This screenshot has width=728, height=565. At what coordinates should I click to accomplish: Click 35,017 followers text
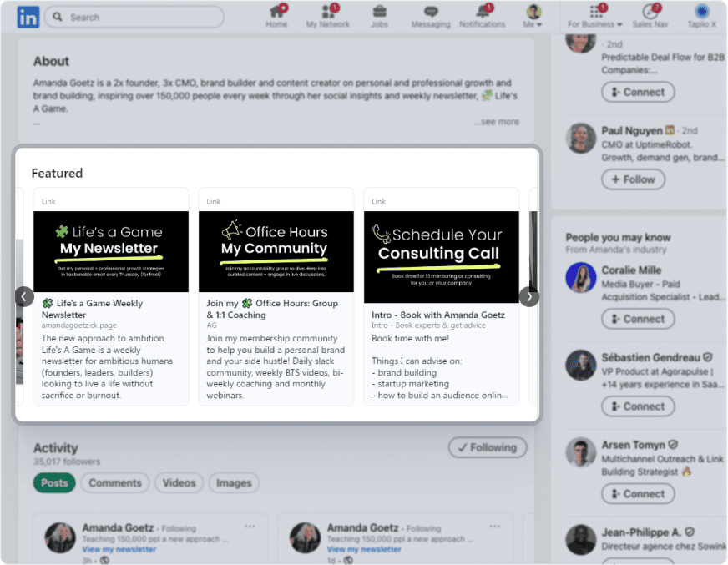point(67,462)
